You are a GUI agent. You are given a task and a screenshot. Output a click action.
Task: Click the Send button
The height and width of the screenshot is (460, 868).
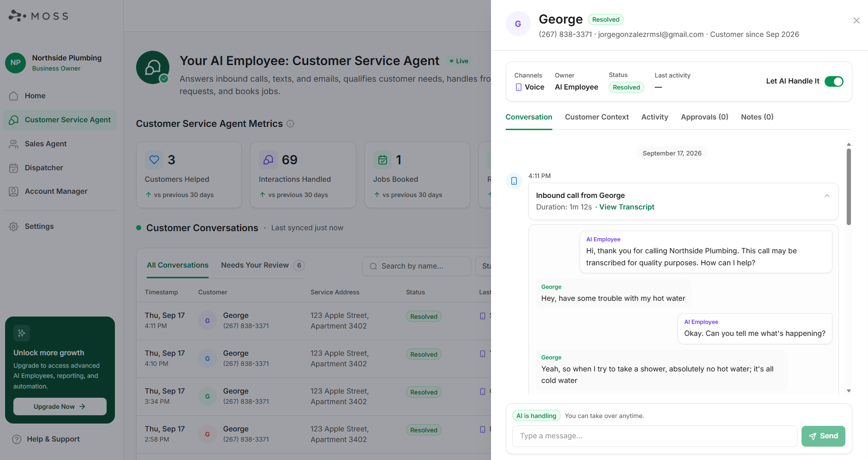pyautogui.click(x=823, y=436)
